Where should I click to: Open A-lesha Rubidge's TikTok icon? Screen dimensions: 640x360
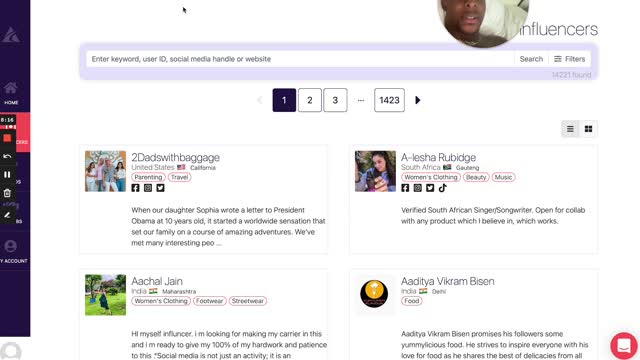click(x=442, y=188)
